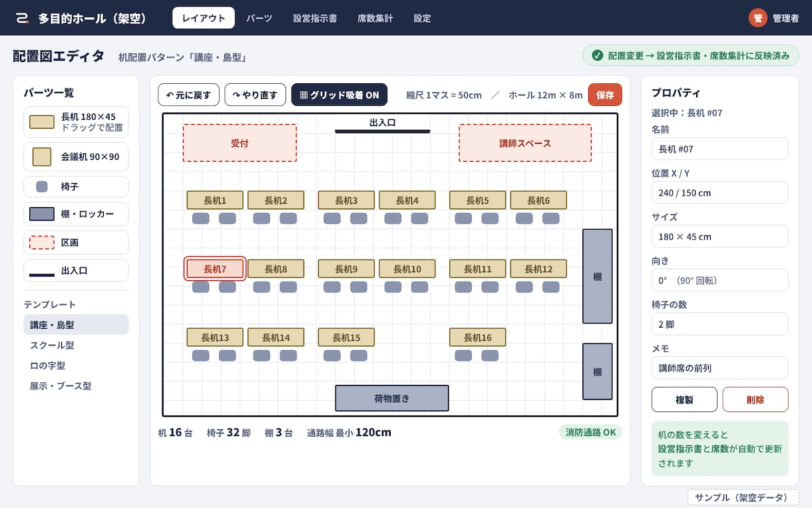Apply the ロの字型 template

76,366
